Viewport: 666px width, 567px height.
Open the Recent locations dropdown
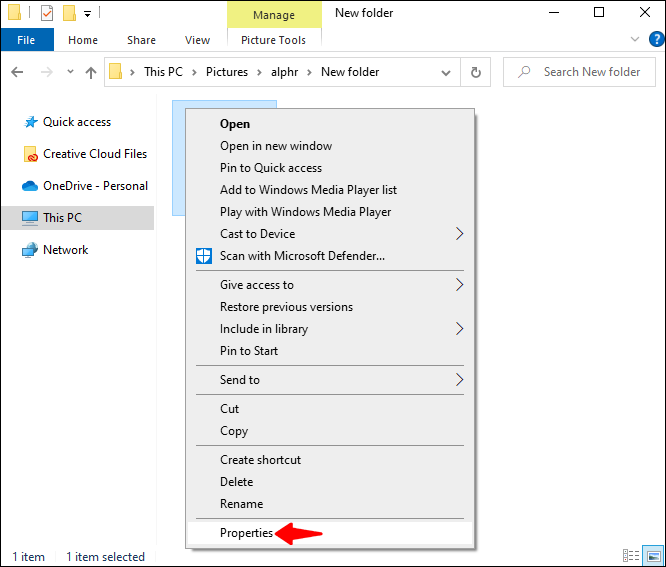tap(70, 72)
